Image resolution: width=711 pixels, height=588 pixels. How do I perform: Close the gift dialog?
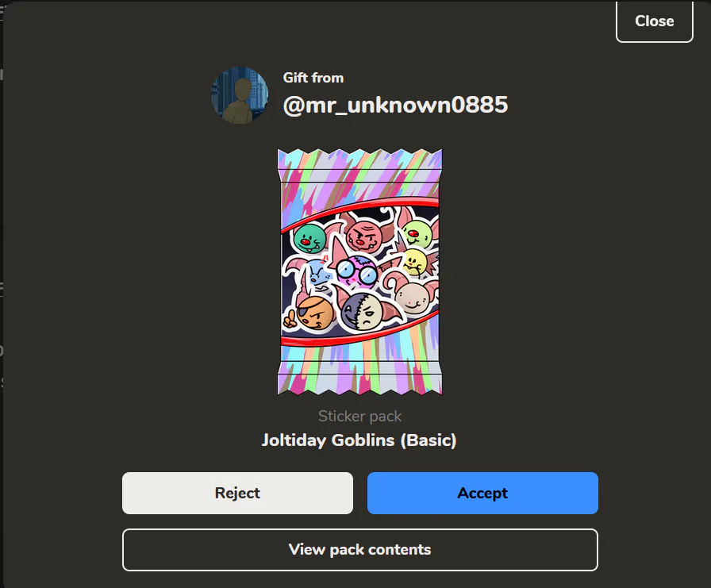pyautogui.click(x=655, y=21)
